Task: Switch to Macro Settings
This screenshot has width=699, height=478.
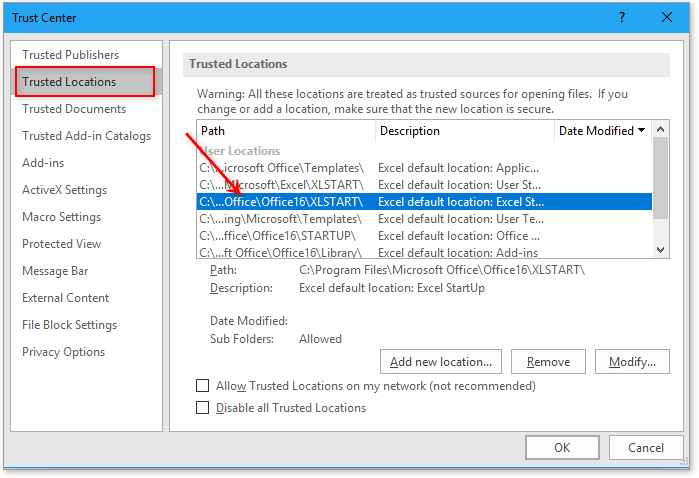Action: click(x=61, y=217)
